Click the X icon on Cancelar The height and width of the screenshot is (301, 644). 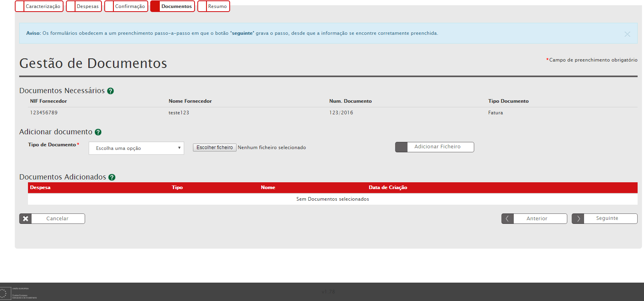coord(26,219)
